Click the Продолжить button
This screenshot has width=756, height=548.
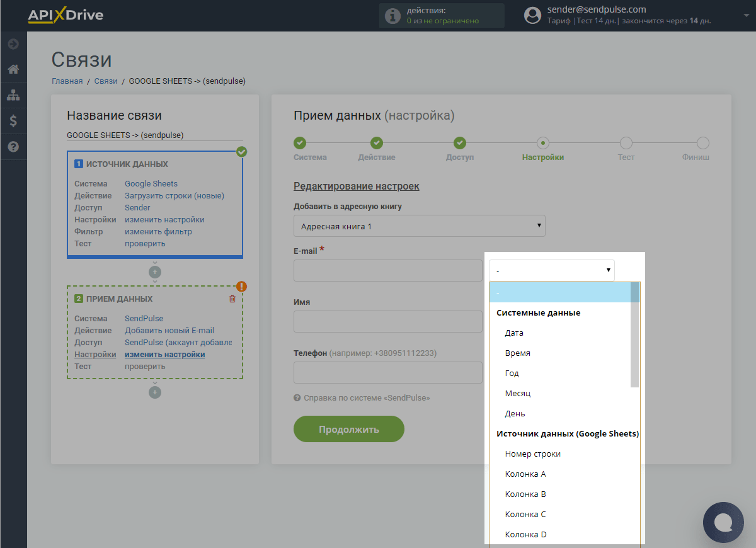pos(349,429)
